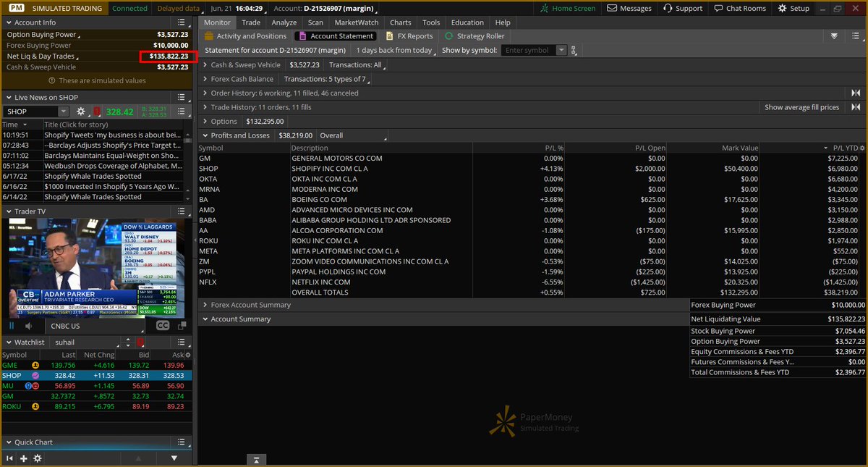
Task: Click the red watchlist link icon
Action: point(140,342)
